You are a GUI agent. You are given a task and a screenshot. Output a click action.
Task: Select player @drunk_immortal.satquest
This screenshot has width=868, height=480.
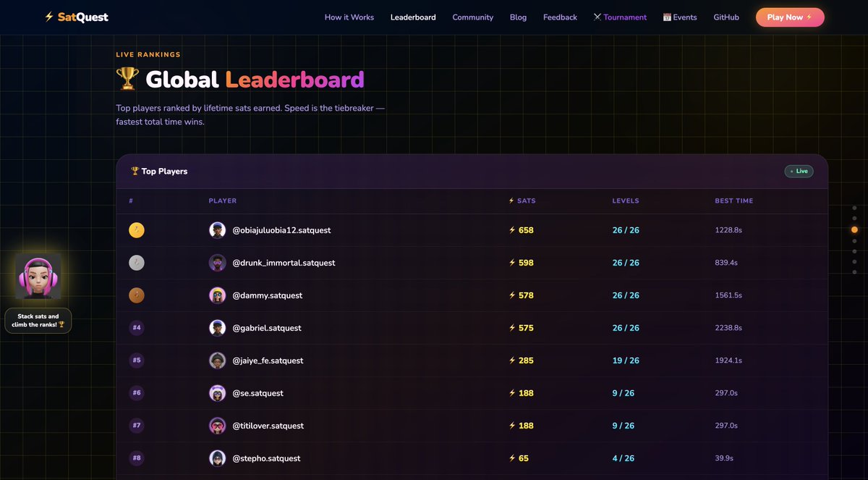click(284, 263)
